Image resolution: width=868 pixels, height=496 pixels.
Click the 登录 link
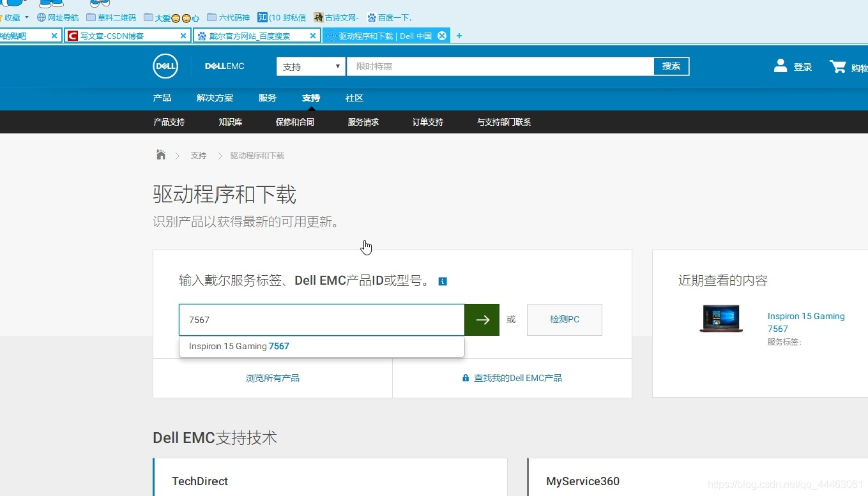pyautogui.click(x=803, y=67)
